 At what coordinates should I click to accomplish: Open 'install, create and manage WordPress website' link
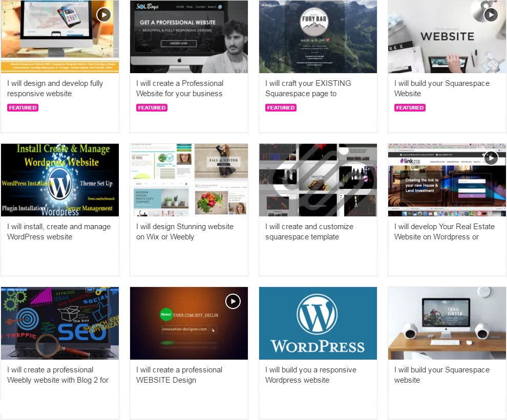coord(59,232)
